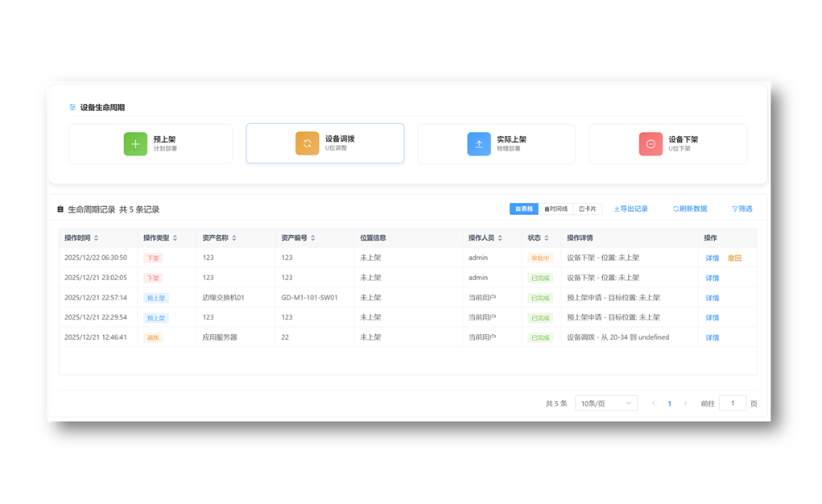
Task: Click 导出记录 export button
Action: click(630, 209)
